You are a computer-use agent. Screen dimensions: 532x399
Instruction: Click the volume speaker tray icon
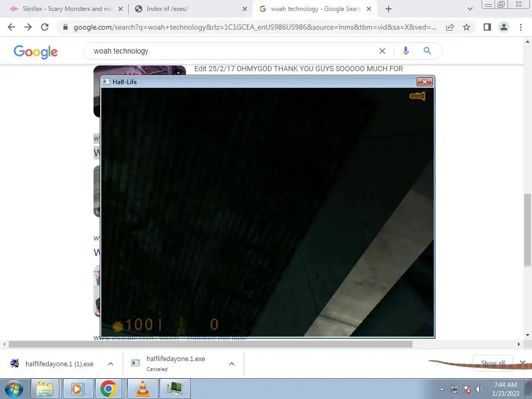(480, 389)
